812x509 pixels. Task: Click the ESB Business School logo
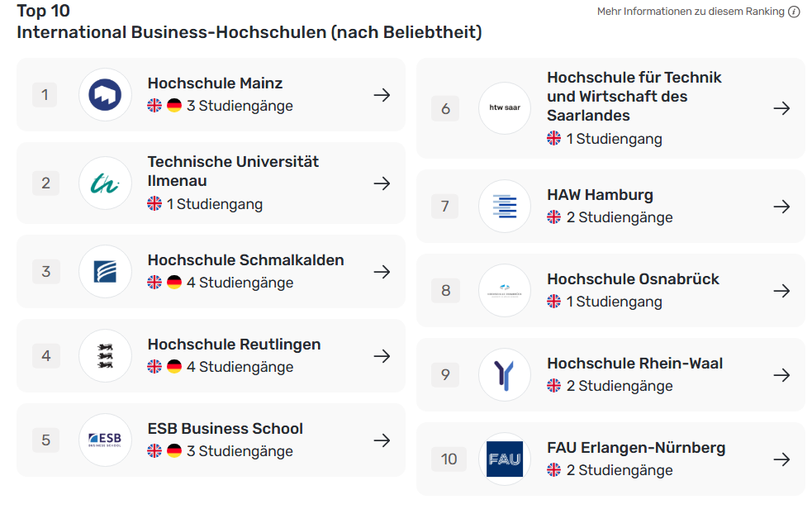(105, 440)
